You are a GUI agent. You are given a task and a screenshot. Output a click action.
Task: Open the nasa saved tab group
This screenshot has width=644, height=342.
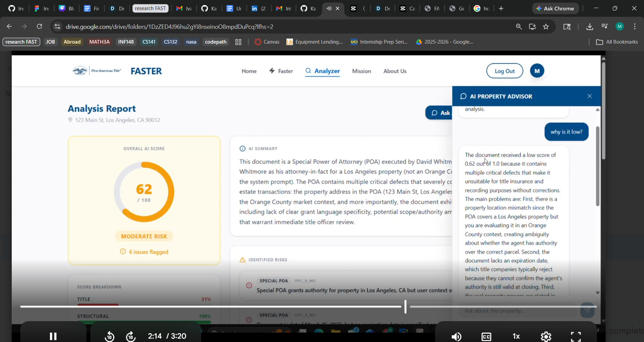191,42
